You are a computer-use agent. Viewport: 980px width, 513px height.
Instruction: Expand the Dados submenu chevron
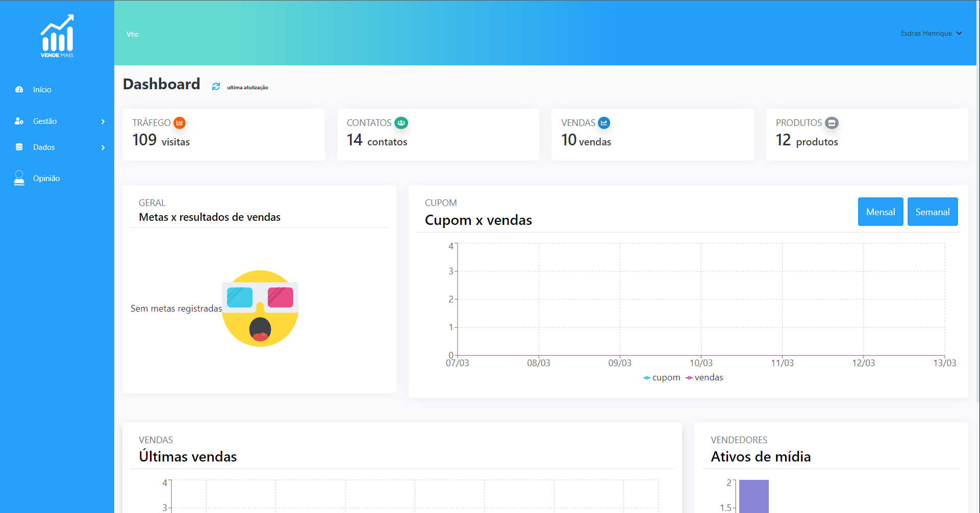click(x=103, y=147)
